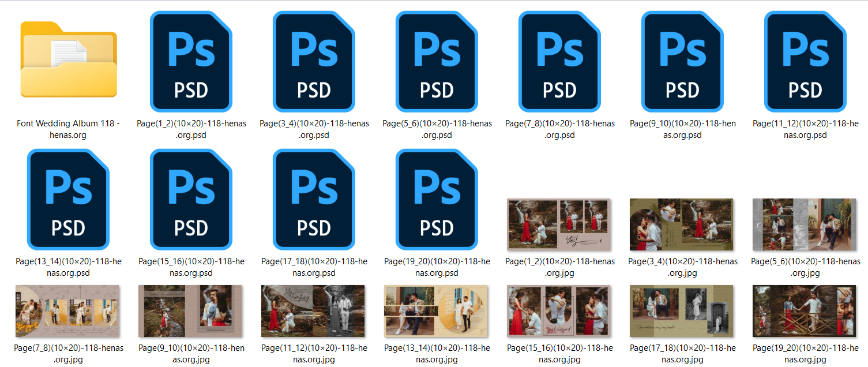Click the "Page(17_18)(10×20)-118-henas.org.jpg" filename

tap(683, 354)
